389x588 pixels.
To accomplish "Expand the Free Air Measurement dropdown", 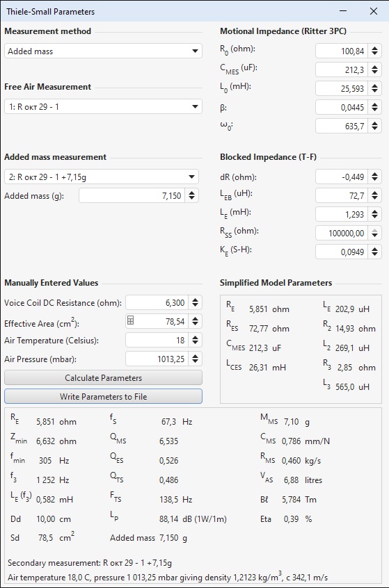I will pyautogui.click(x=103, y=106).
